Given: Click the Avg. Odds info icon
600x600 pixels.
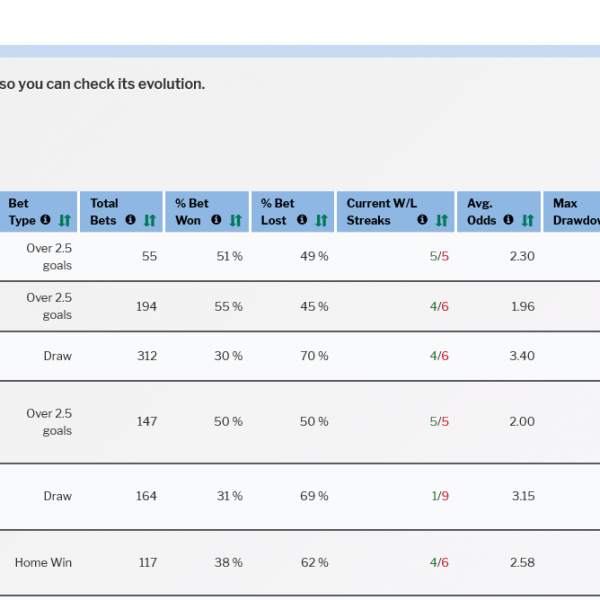Looking at the screenshot, I should click(x=509, y=220).
